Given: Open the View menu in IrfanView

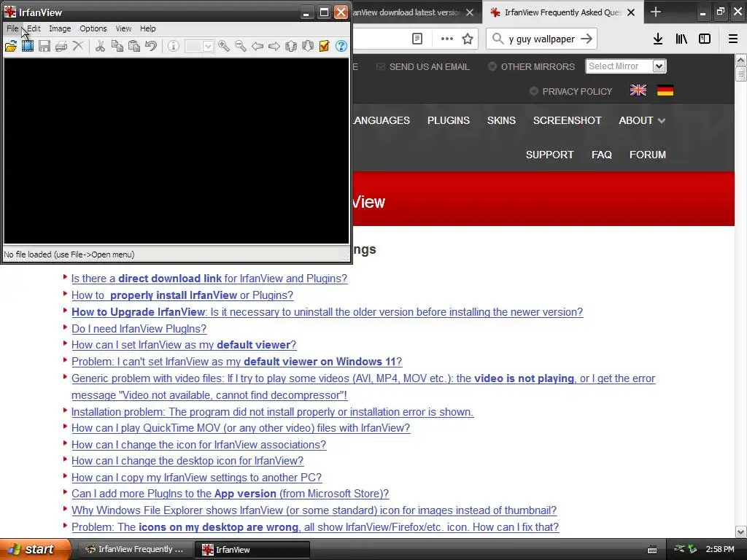Looking at the screenshot, I should click(123, 28).
